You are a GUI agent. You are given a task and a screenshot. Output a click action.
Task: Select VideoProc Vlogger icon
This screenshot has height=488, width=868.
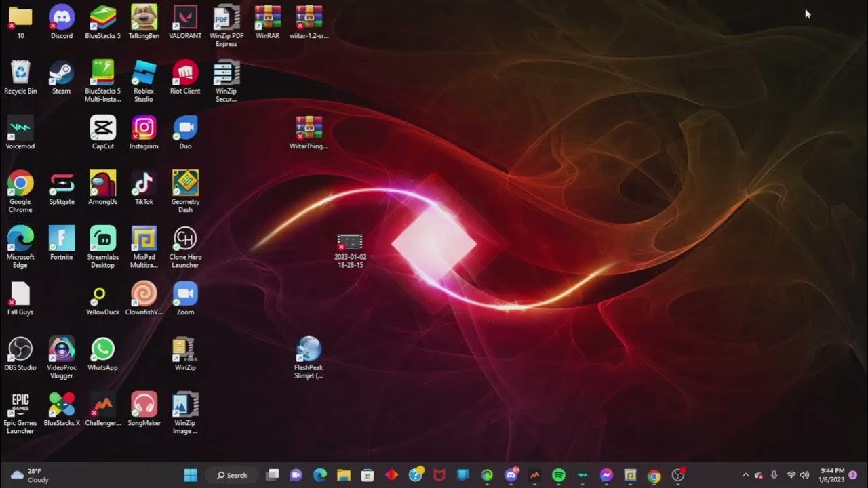[62, 358]
